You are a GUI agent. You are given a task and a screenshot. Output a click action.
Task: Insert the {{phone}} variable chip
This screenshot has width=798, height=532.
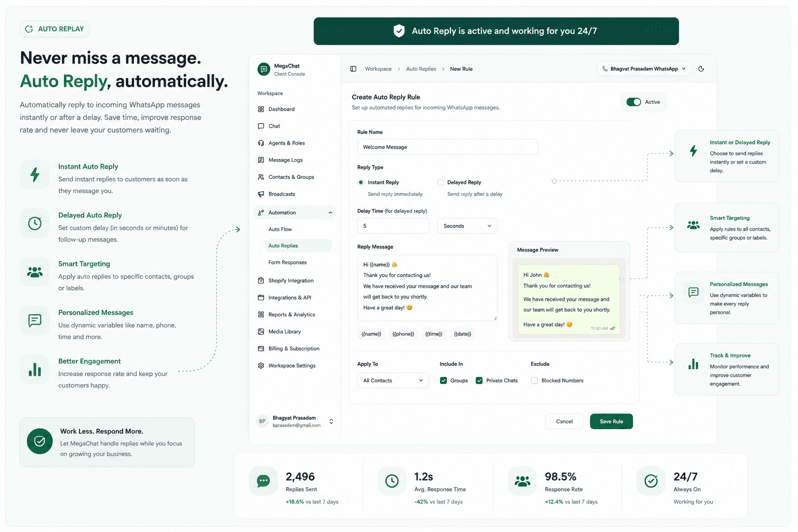coord(403,334)
